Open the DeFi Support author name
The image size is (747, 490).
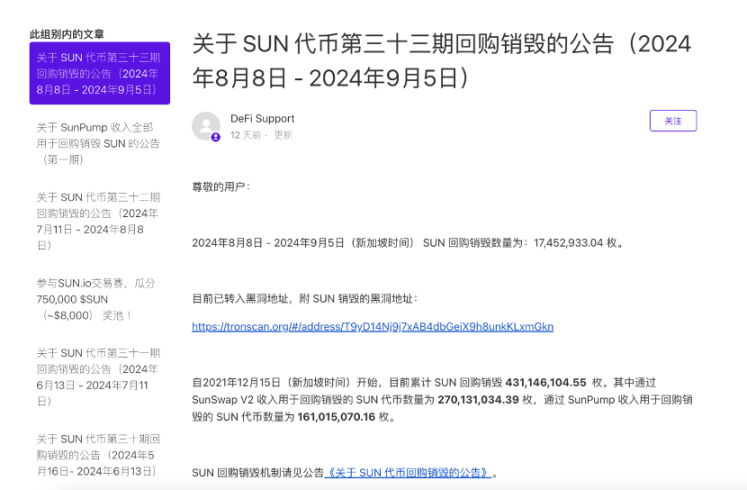point(262,119)
